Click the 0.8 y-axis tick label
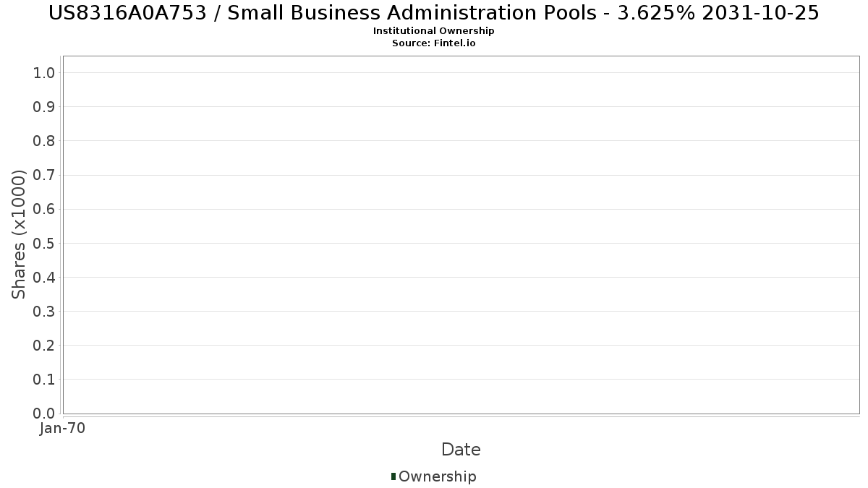 [x=44, y=140]
